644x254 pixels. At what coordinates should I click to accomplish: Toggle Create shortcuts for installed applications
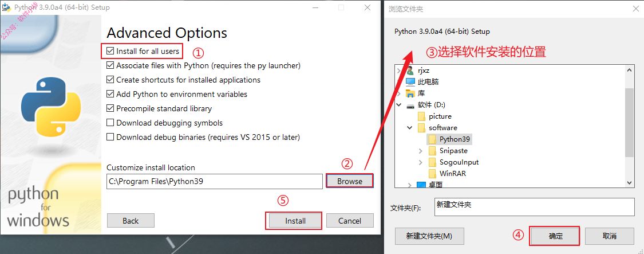click(x=110, y=80)
